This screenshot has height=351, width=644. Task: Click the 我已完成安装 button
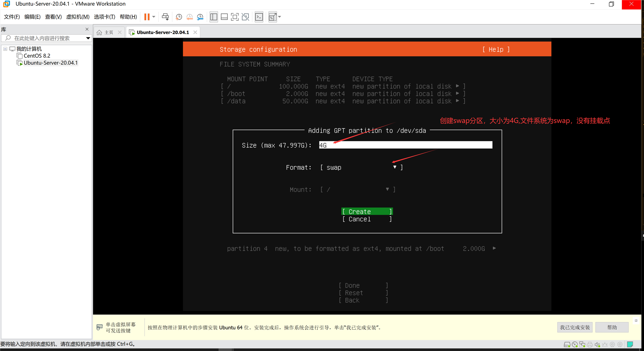click(575, 327)
